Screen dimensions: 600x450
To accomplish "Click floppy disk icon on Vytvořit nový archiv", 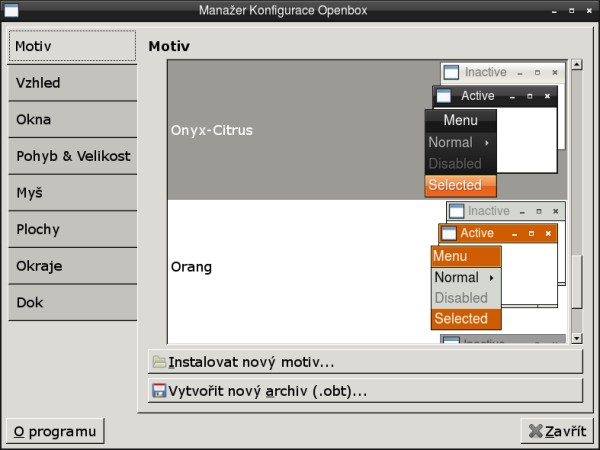I will (x=159, y=391).
